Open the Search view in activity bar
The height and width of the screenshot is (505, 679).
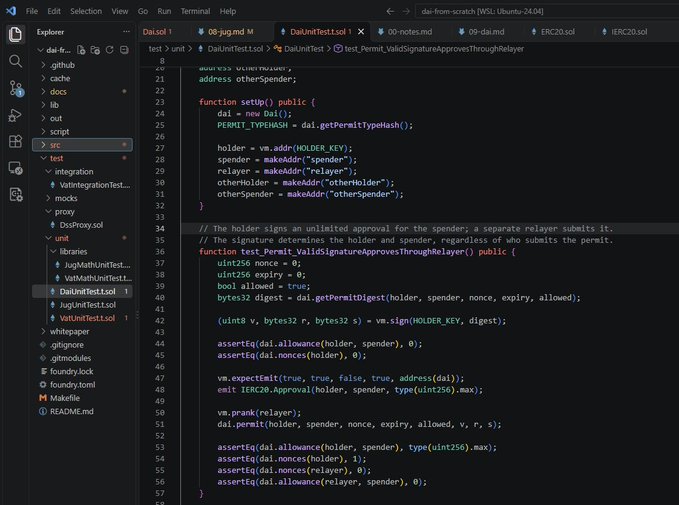click(15, 61)
